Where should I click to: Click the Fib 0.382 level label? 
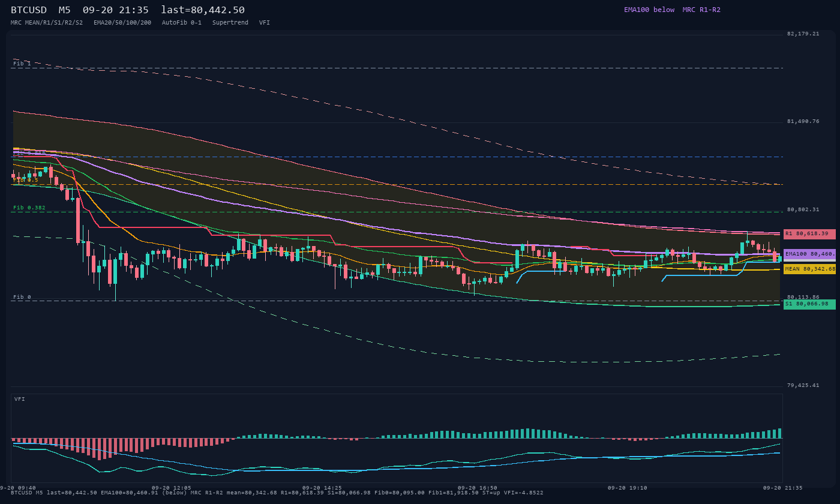(x=29, y=208)
